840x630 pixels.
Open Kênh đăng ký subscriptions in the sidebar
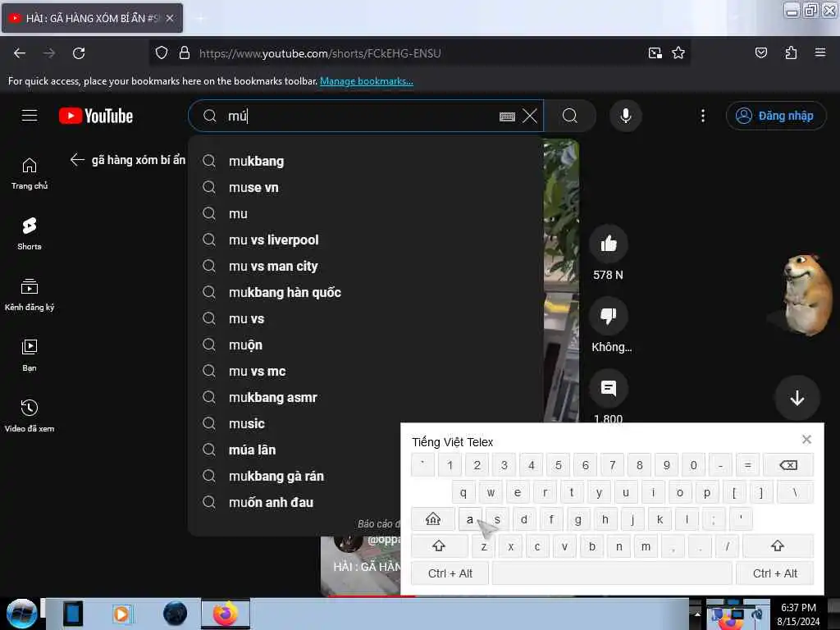30,294
